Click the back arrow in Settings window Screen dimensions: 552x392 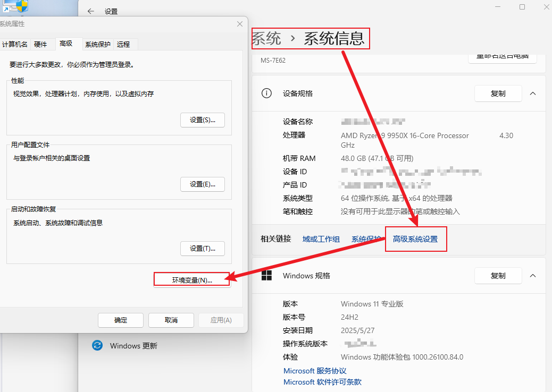tap(91, 11)
